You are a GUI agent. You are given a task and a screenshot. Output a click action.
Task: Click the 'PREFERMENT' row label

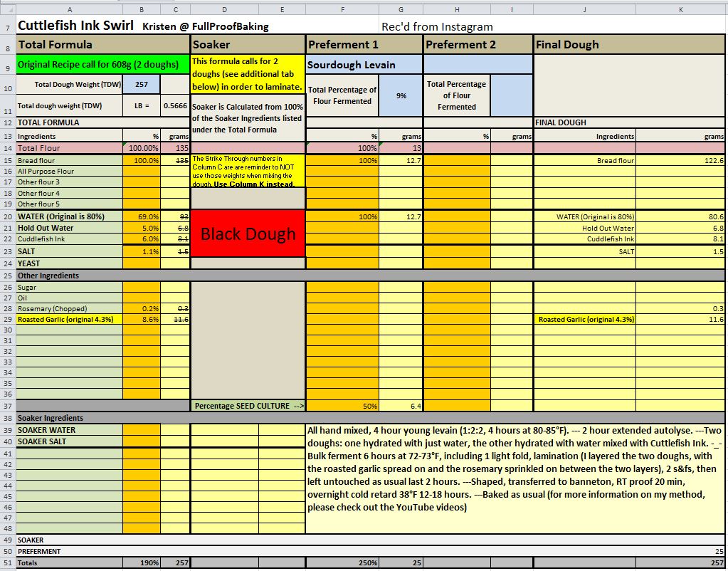coord(39,552)
